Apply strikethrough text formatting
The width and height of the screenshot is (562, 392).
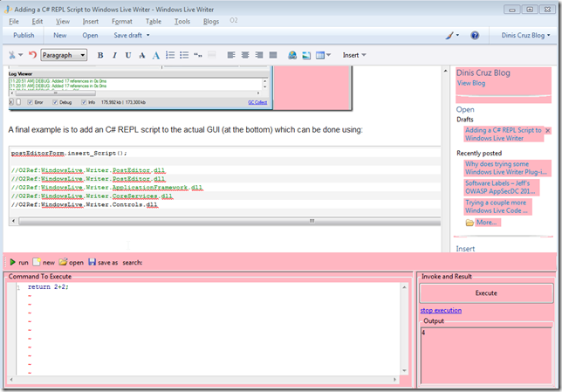click(x=142, y=55)
